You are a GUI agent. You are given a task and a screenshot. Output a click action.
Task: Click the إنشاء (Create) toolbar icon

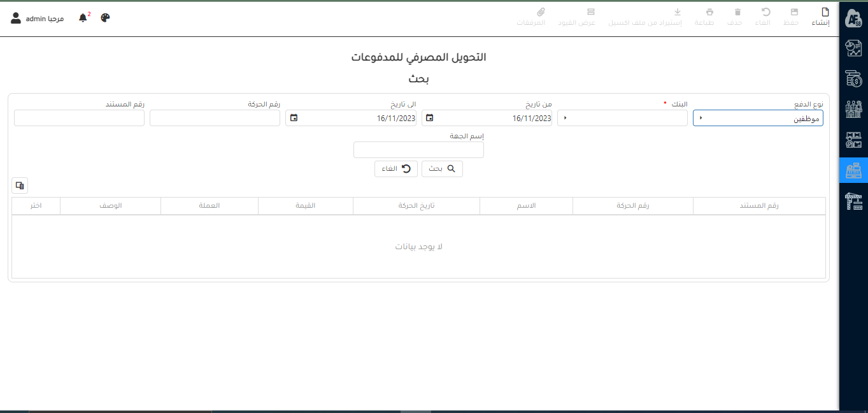[825, 13]
